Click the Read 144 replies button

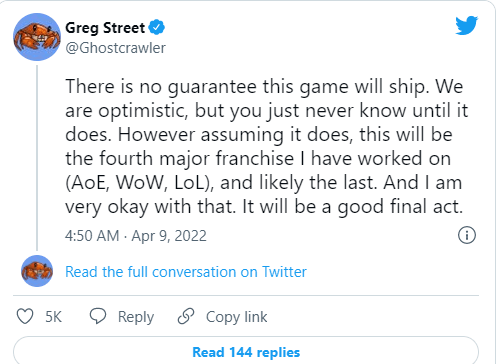click(246, 352)
